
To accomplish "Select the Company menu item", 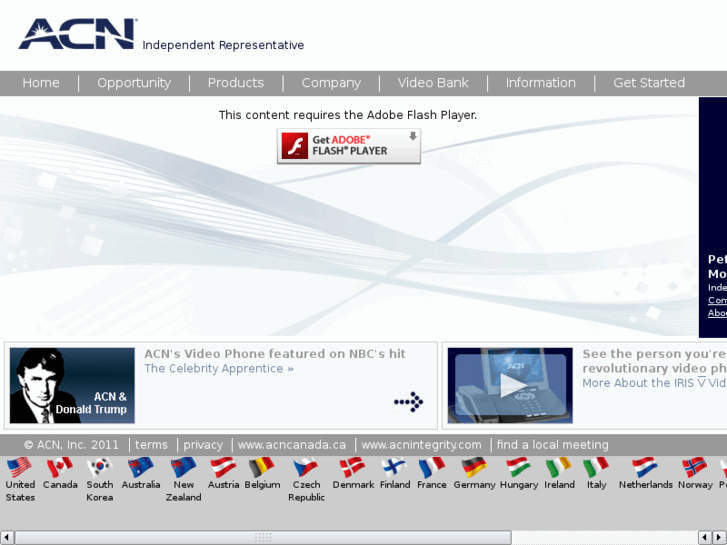I will coord(331,83).
